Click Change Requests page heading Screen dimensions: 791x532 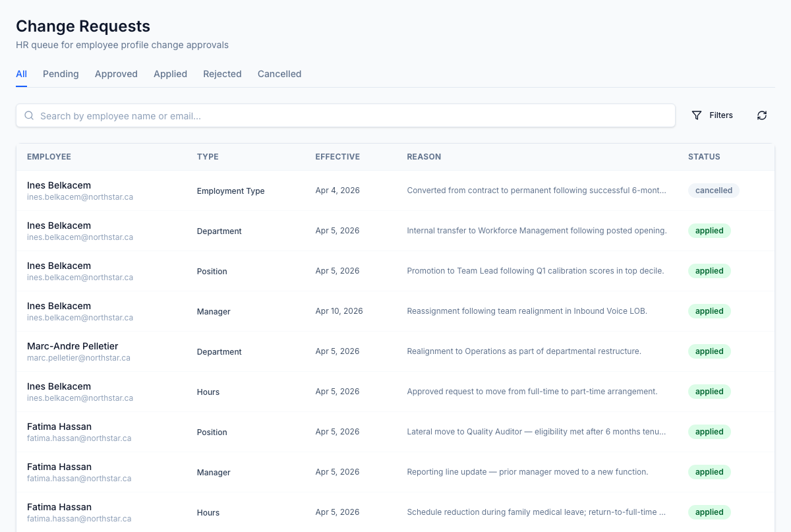click(83, 26)
